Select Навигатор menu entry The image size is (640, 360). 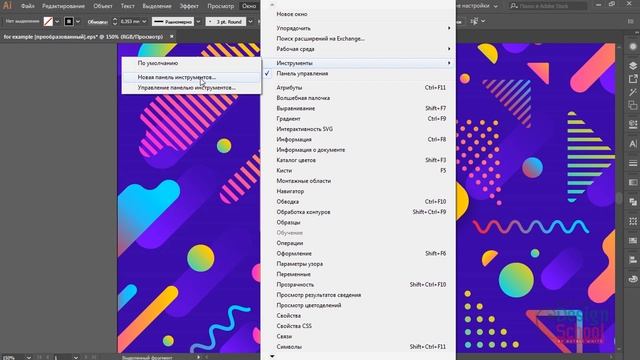358,191
